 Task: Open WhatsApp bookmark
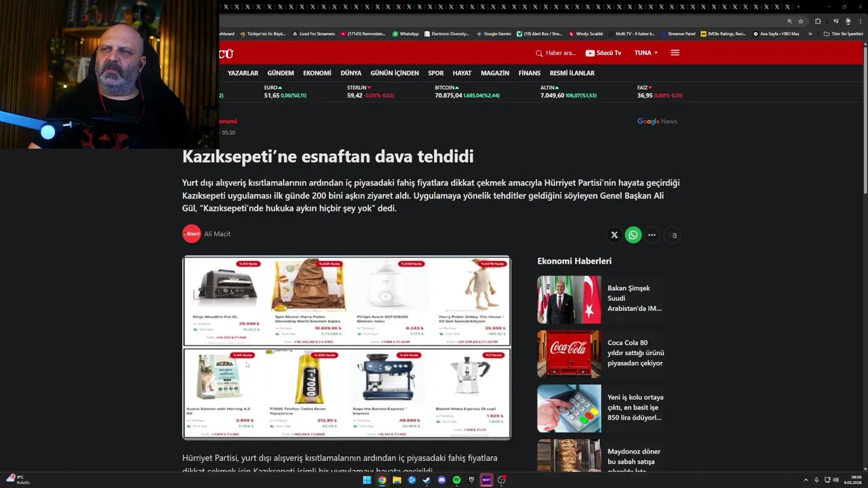pos(406,34)
